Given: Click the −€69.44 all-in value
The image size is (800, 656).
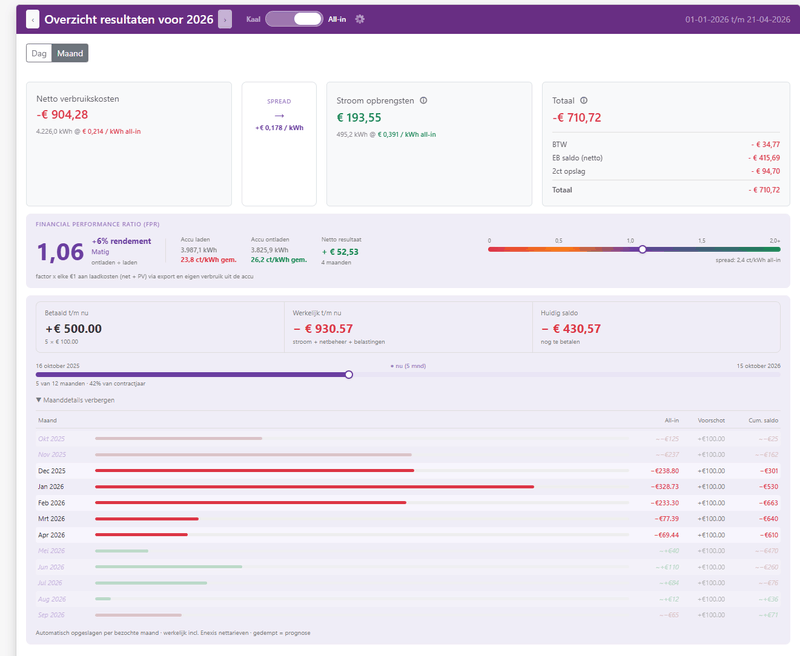Looking at the screenshot, I should [667, 535].
